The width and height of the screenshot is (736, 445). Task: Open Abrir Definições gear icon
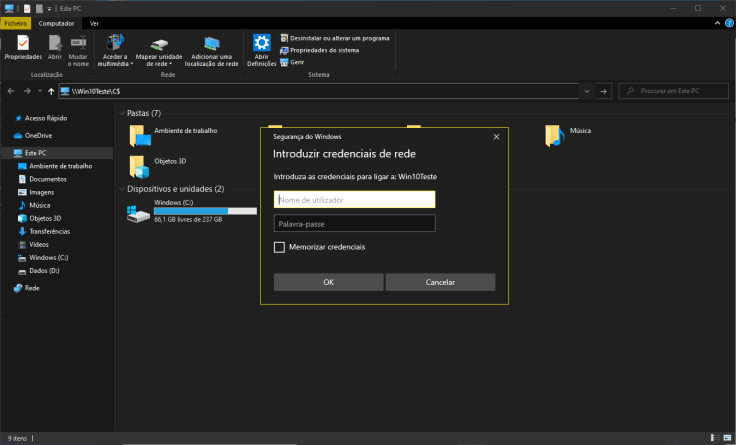[262, 47]
